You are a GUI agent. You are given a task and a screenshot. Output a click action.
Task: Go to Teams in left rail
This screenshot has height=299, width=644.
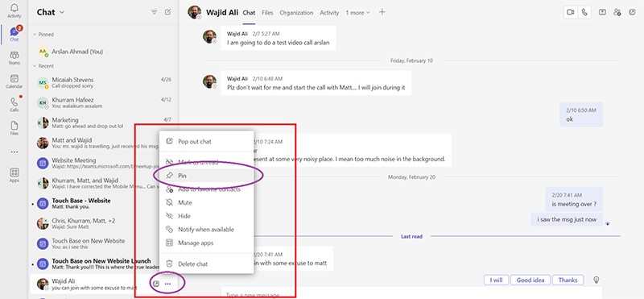pyautogui.click(x=14, y=58)
